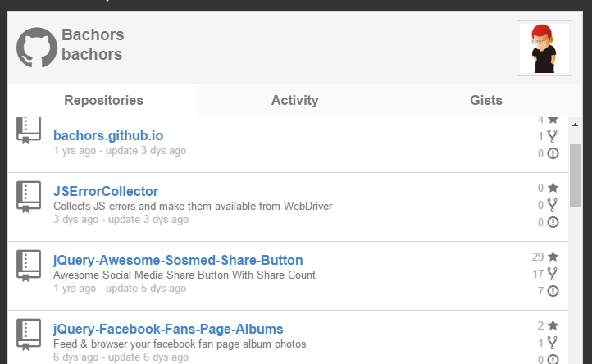
Task: Click the star icon for JSErrorCollector
Action: click(553, 188)
